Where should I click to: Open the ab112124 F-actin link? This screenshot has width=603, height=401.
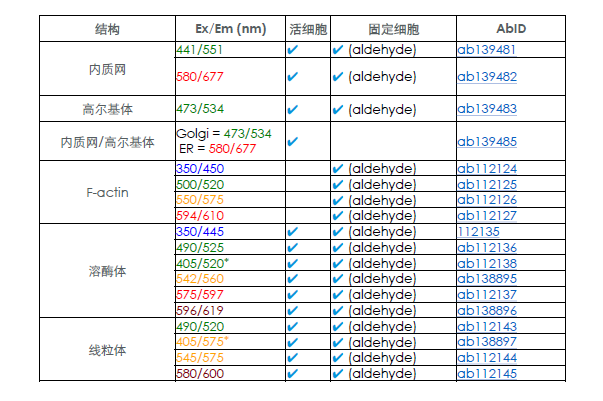tap(486, 168)
